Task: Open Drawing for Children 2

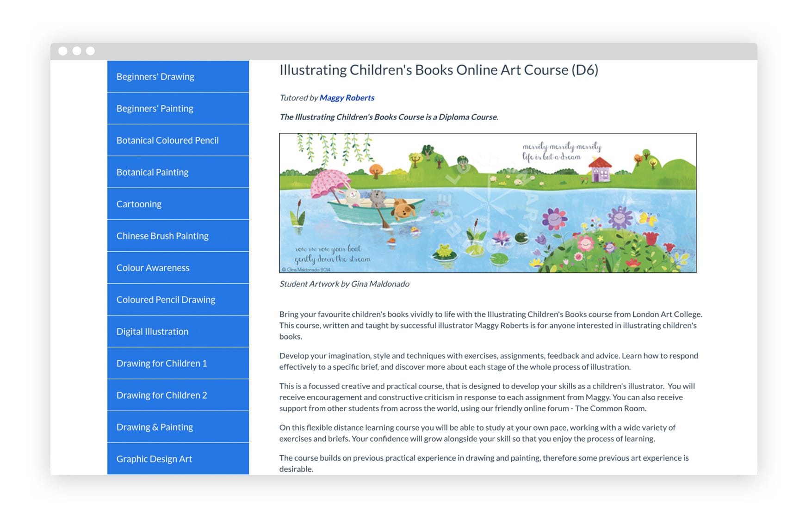Action: coord(178,395)
